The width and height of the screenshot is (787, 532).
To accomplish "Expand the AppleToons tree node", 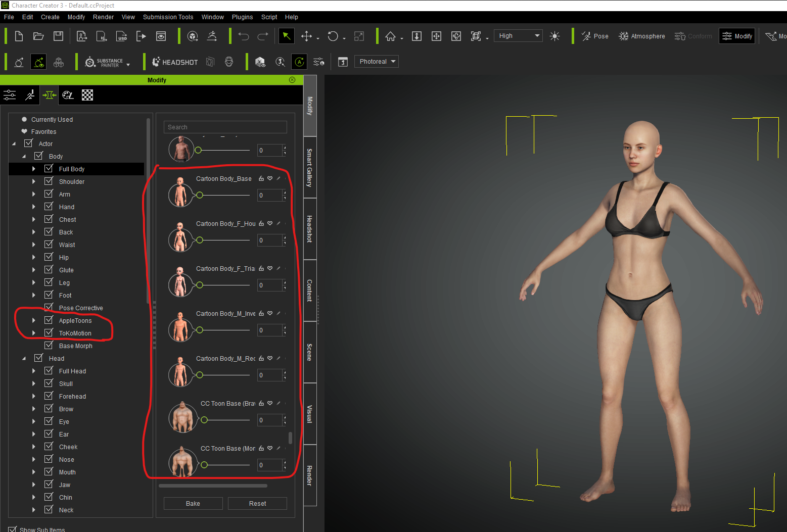I will point(34,320).
